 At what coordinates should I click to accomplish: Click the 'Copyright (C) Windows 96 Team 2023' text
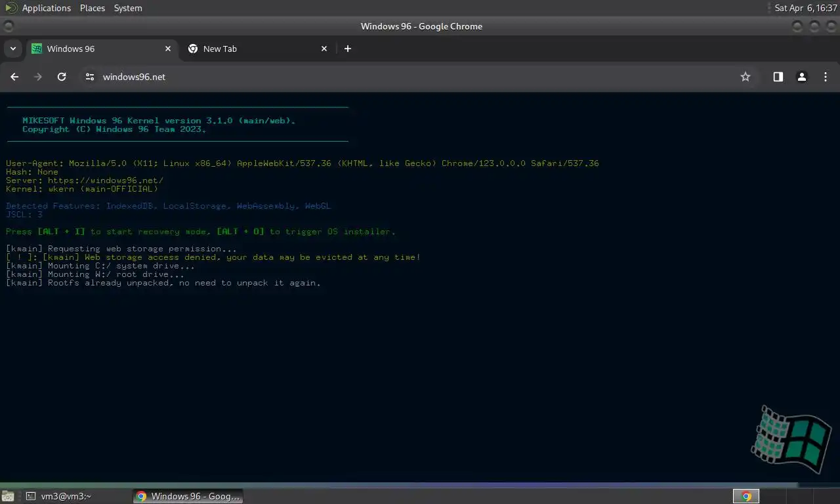tap(114, 129)
